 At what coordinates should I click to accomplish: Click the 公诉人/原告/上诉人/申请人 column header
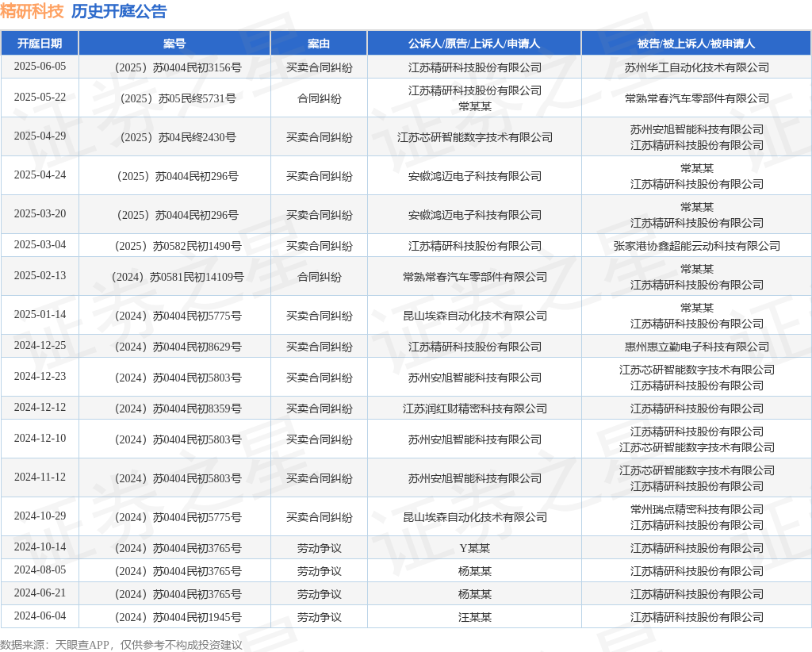(474, 44)
